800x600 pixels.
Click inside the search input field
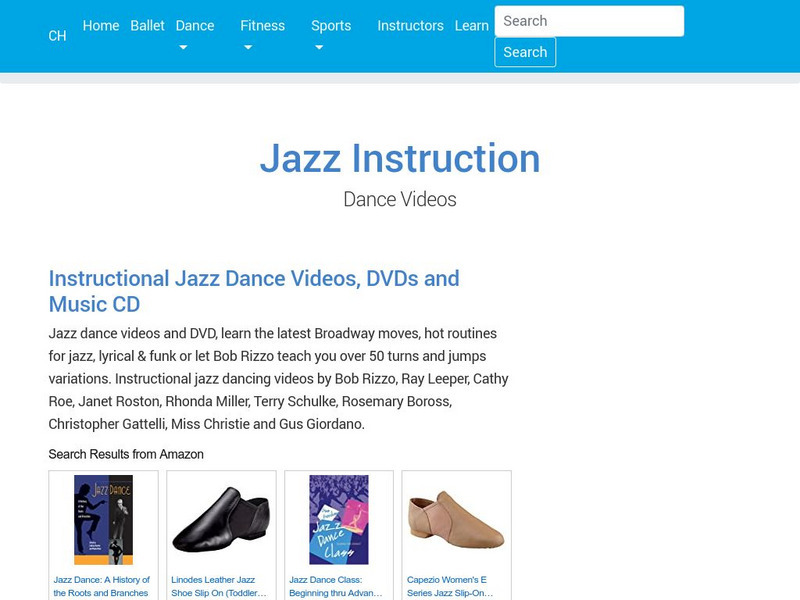pyautogui.click(x=588, y=20)
